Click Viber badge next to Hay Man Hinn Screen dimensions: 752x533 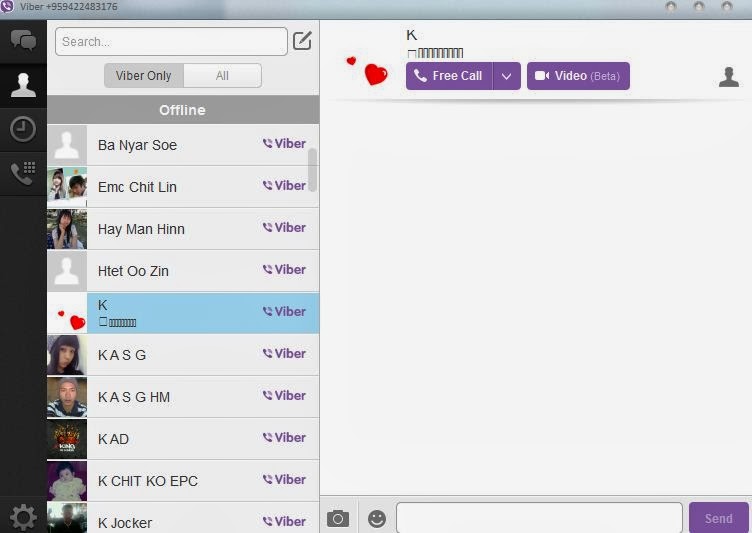pyautogui.click(x=284, y=227)
